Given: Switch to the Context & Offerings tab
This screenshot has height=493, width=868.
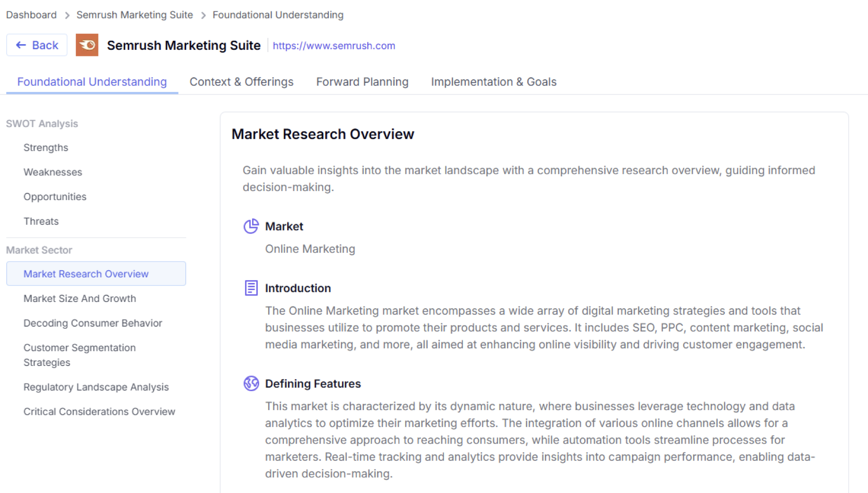Looking at the screenshot, I should [x=241, y=82].
